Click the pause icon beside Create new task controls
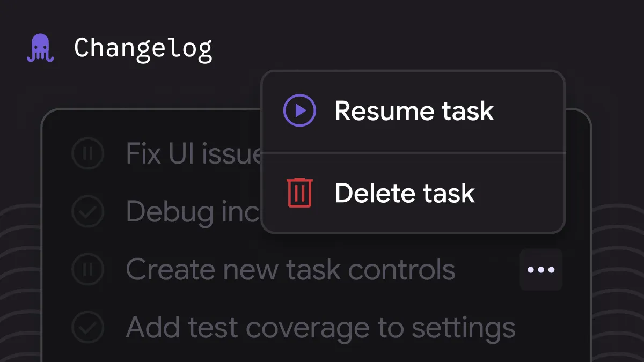644x362 pixels. pos(88,269)
